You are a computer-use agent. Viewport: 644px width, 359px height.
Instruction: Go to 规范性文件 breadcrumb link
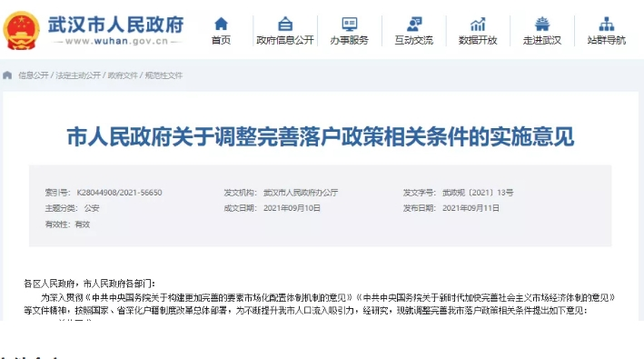[163, 75]
